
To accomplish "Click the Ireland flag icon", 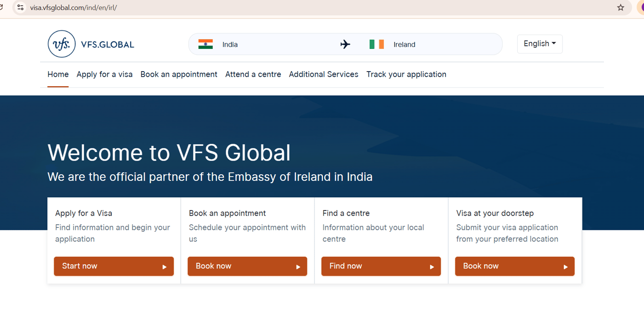I will coord(377,44).
